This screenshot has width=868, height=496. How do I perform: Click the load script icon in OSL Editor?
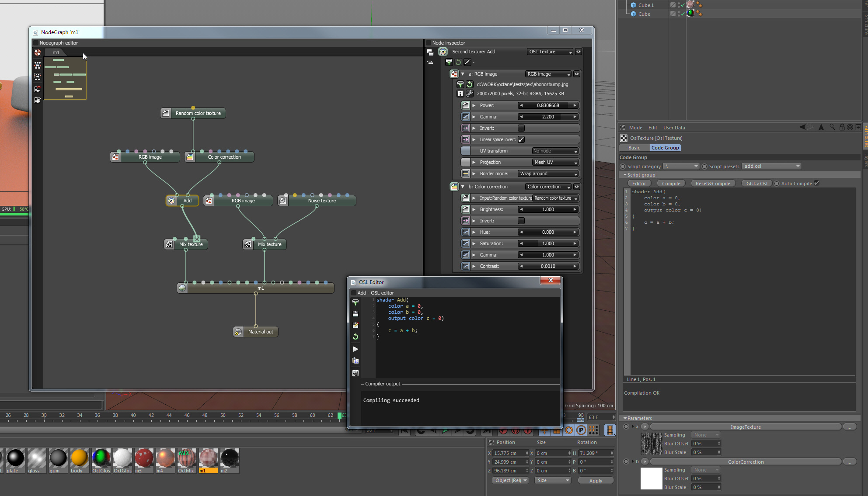(x=356, y=302)
